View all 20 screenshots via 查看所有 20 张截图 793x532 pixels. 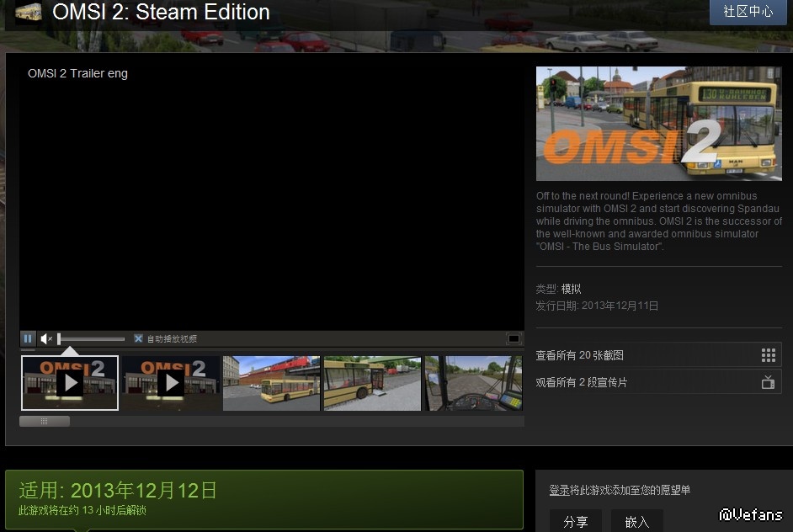tap(658, 355)
